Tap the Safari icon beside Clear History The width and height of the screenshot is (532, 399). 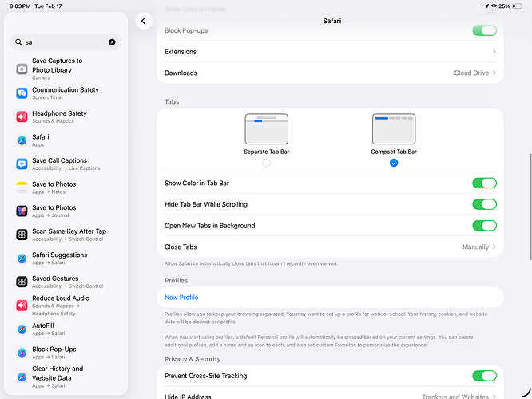pos(22,377)
